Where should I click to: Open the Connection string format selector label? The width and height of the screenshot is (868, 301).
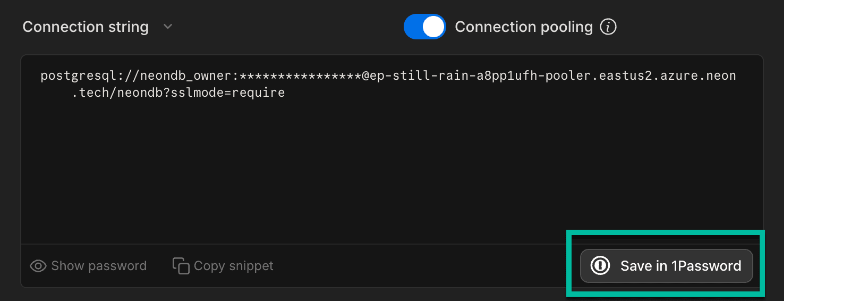[x=86, y=27]
